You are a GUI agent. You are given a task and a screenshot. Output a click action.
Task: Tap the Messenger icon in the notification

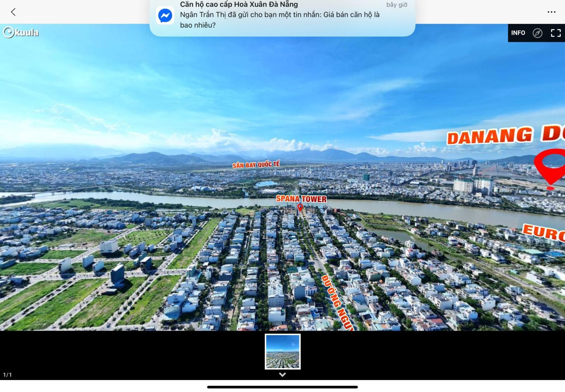[165, 16]
